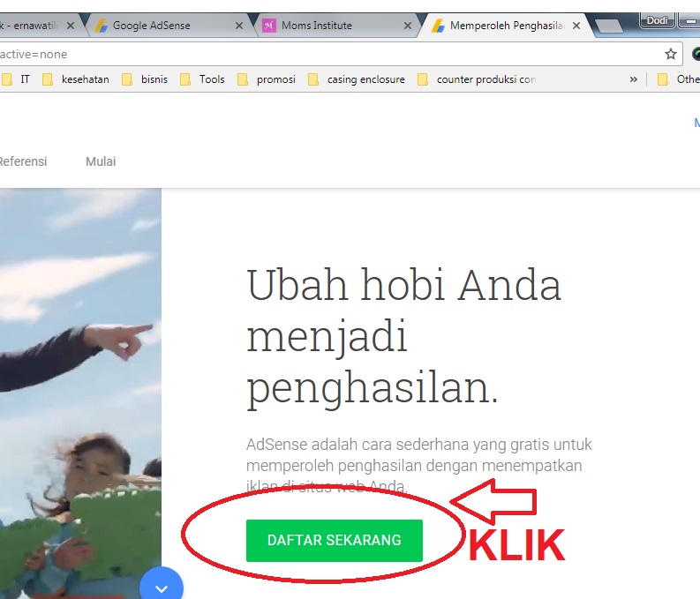Click the Dodi profile button
700x599 pixels.
tap(657, 20)
